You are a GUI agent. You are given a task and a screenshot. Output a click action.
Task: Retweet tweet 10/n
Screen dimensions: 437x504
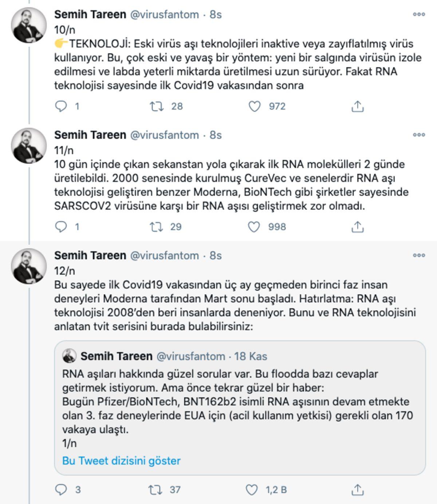(157, 107)
